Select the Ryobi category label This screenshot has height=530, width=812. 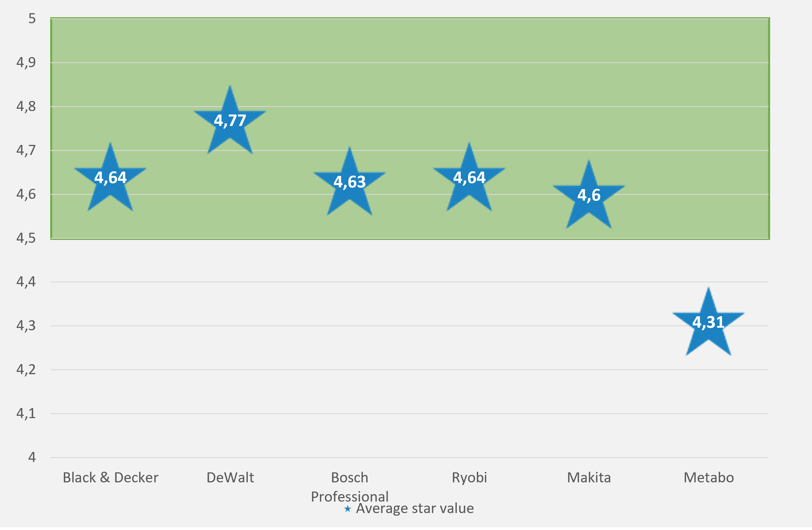point(469,477)
